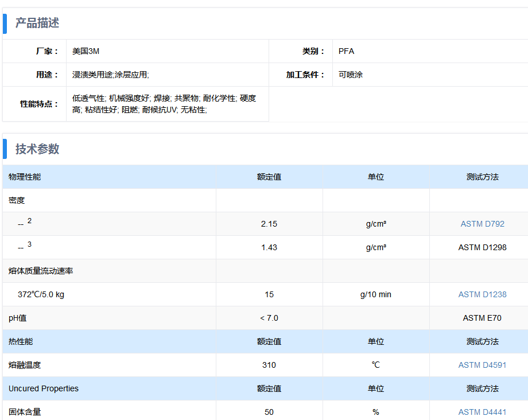Screen dimensions: 528x420
Task: Open the ASTM D792 test method link
Action: point(482,224)
